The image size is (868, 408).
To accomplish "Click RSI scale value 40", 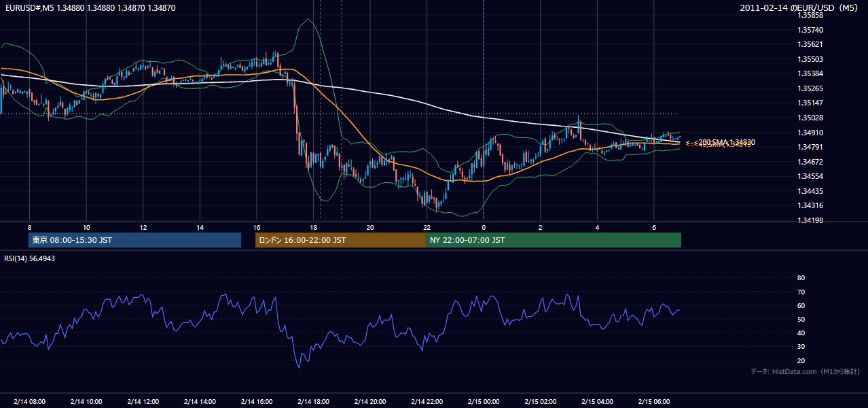I will 801,333.
